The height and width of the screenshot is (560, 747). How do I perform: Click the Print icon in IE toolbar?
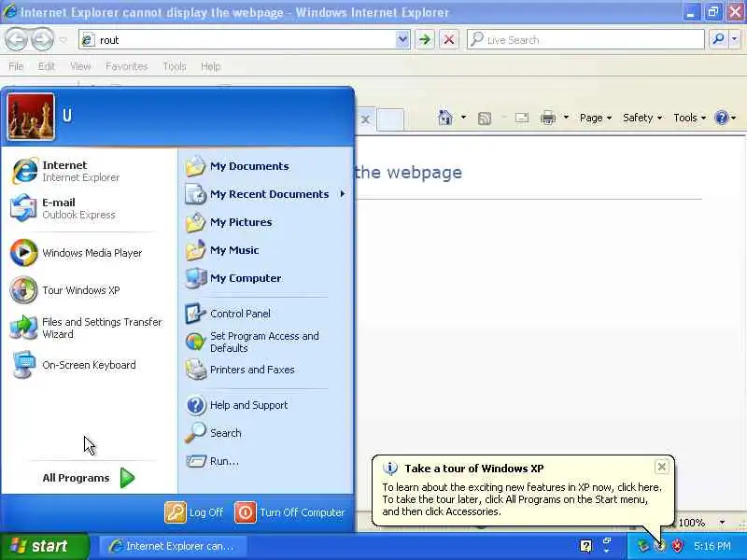tap(548, 118)
